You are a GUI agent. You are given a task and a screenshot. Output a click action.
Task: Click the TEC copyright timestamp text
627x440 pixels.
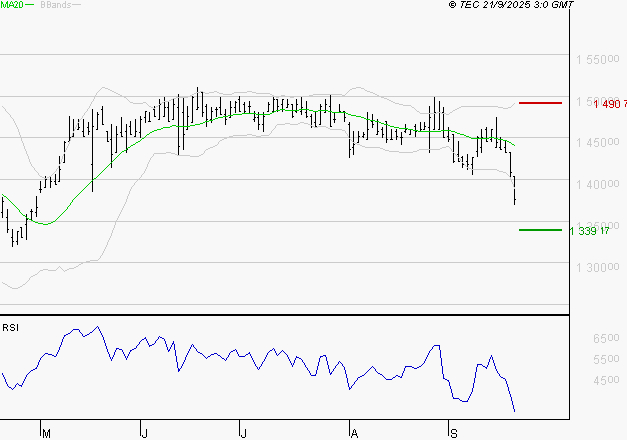click(510, 5)
